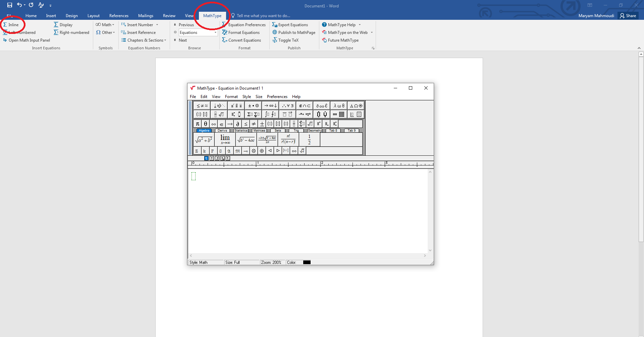Open fence templates palette (parentheses, brackets)
644x337 pixels.
point(202,114)
